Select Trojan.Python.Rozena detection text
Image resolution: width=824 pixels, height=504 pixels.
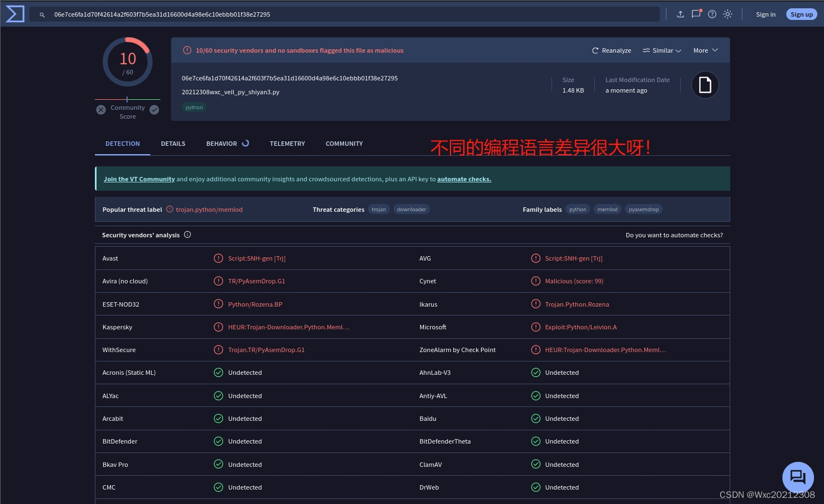coord(577,304)
